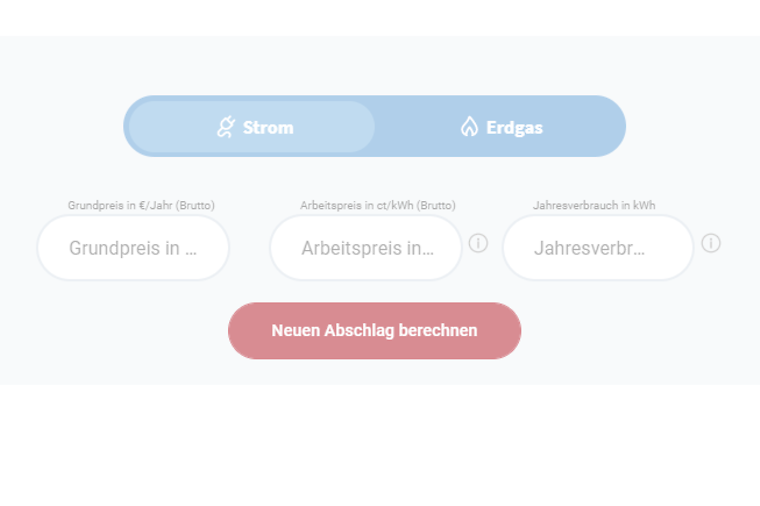This screenshot has width=760, height=506.
Task: Click the 'Grundpreis in €/Jahr (Brutto)' label
Action: pos(141,206)
